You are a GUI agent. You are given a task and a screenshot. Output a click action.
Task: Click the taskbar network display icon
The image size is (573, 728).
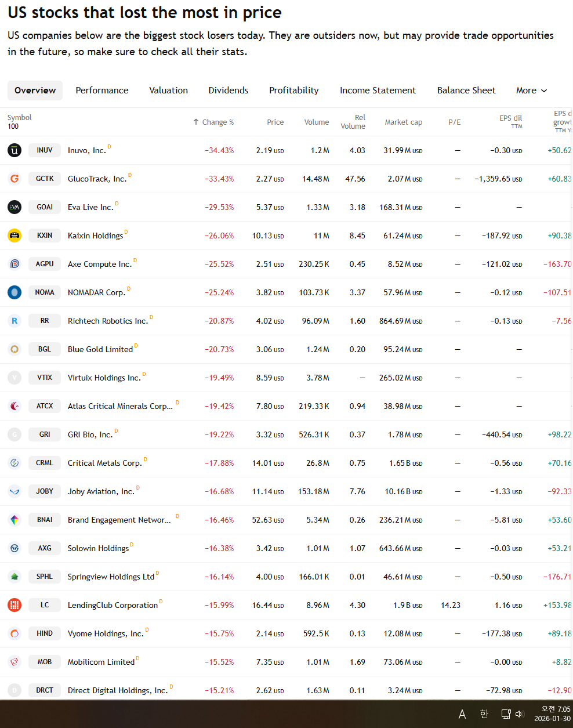tap(506, 714)
